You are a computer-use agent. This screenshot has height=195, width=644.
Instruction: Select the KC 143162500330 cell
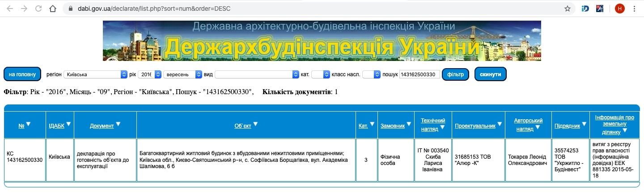[25, 160]
